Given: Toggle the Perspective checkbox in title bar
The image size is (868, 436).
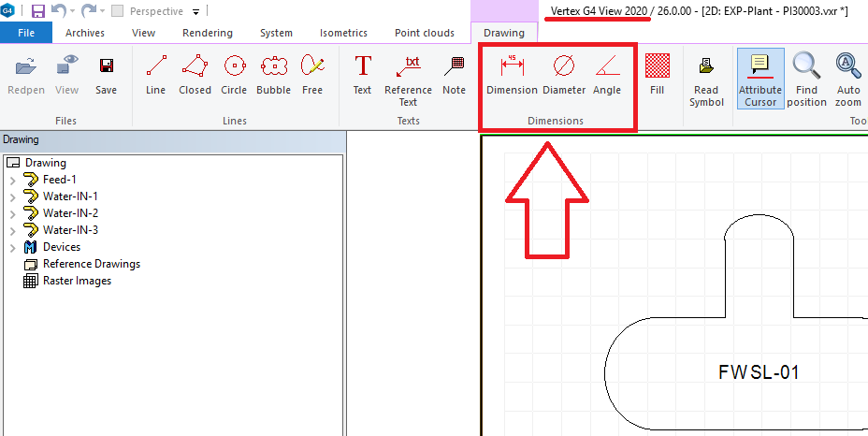Looking at the screenshot, I should pos(118,11).
